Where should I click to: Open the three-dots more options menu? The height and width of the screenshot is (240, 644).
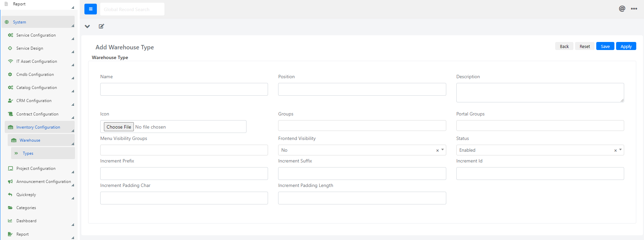pos(634,9)
